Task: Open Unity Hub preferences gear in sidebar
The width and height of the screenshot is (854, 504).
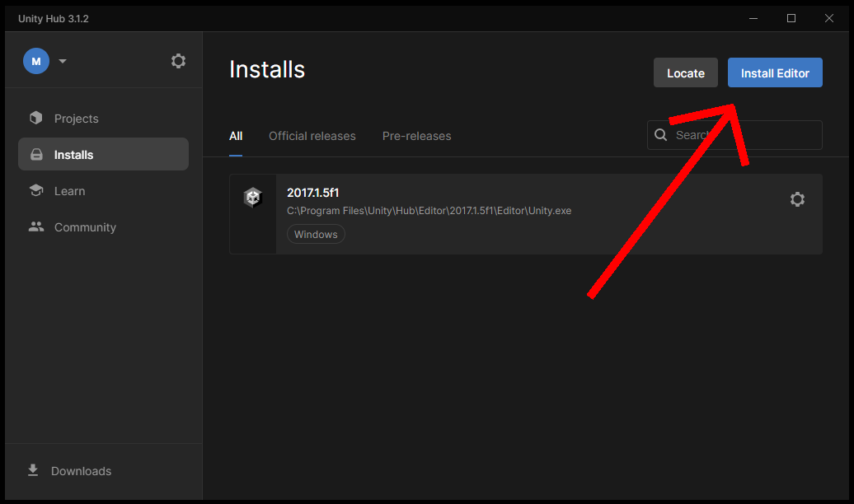Action: 178,61
